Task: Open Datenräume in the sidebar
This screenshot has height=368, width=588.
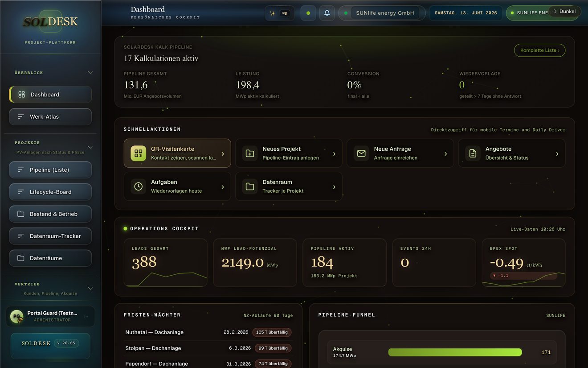Action: point(50,258)
